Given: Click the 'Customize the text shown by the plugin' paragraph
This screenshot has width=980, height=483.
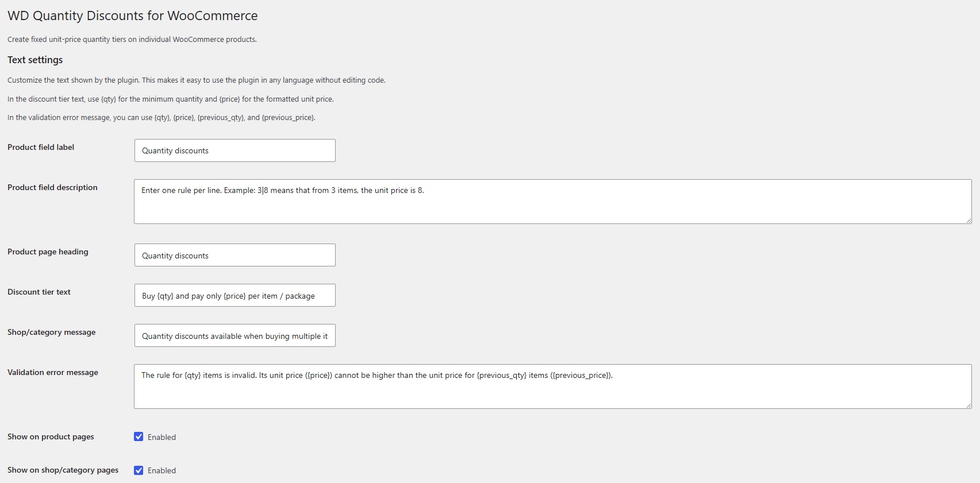Looking at the screenshot, I should [197, 80].
